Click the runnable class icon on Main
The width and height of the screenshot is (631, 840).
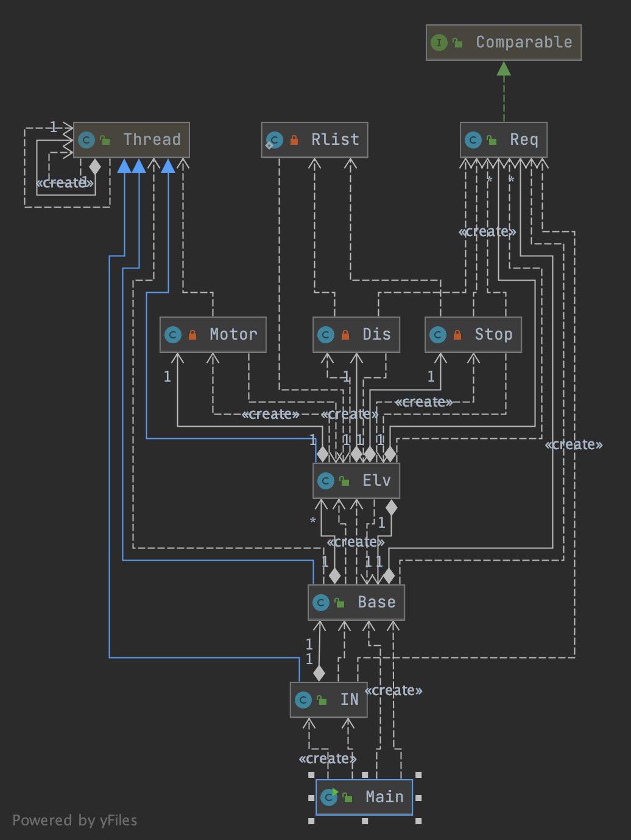329,797
